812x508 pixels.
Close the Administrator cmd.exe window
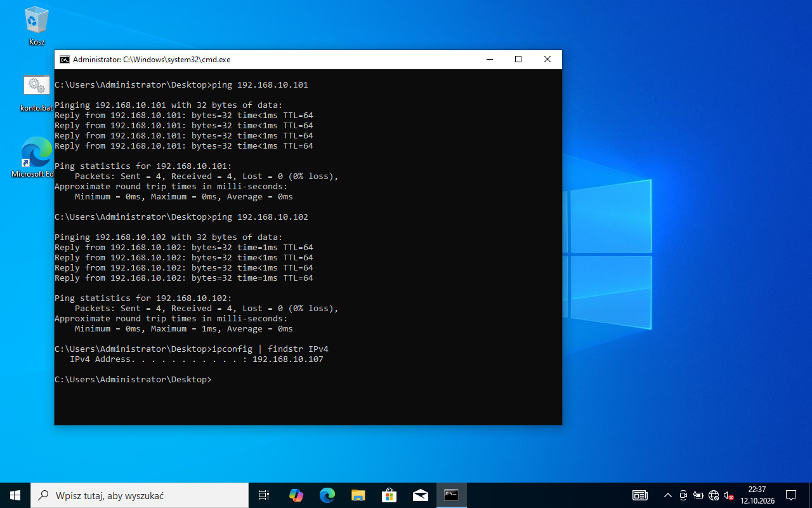pos(547,60)
